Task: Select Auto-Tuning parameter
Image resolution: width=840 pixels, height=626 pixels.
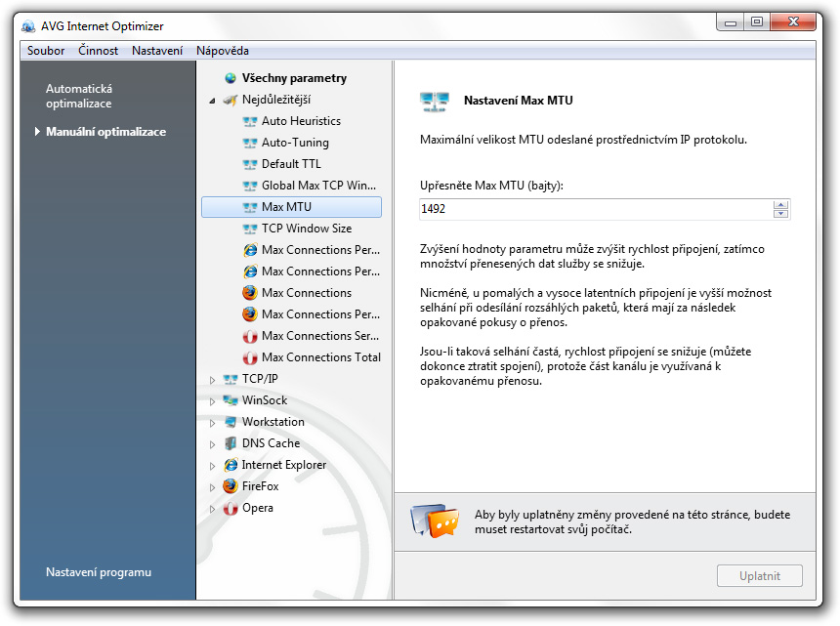Action: pyautogui.click(x=295, y=143)
